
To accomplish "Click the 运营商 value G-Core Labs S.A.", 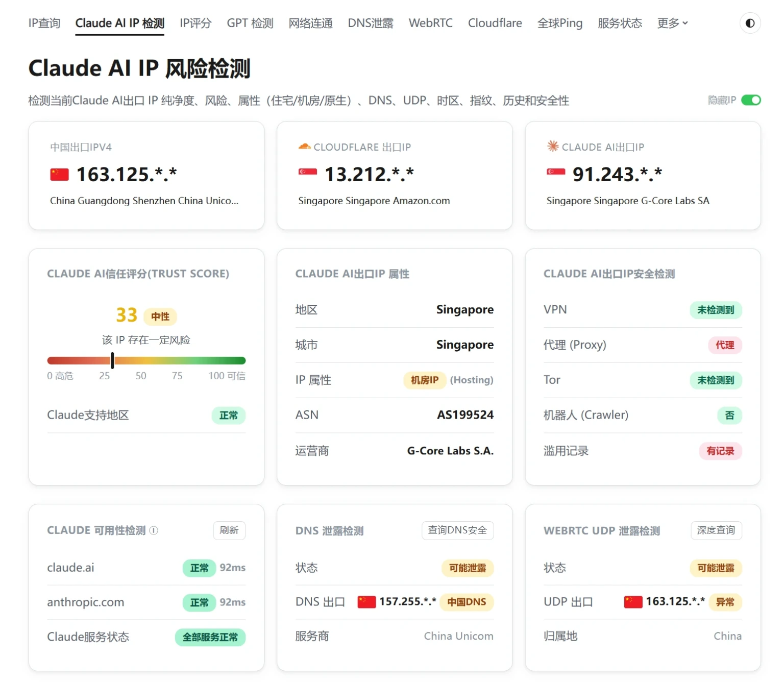I will point(450,451).
